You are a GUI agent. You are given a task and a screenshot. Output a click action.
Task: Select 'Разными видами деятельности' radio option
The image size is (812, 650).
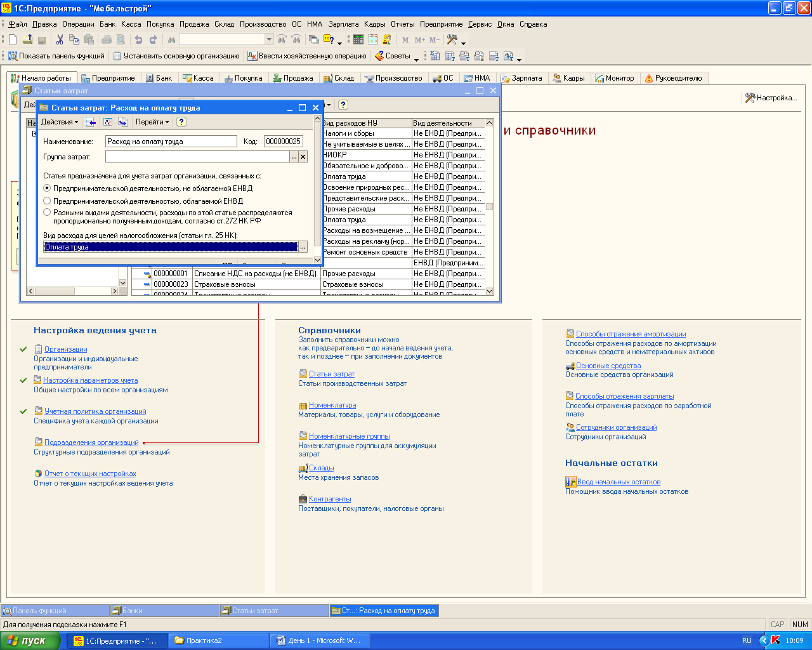(47, 213)
